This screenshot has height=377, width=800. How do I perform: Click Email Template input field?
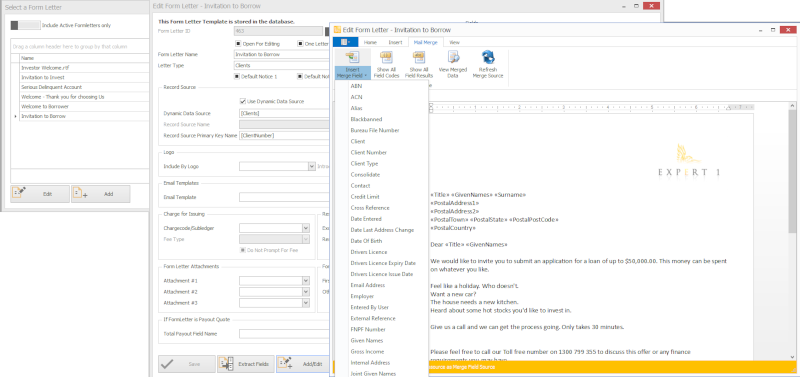284,197
